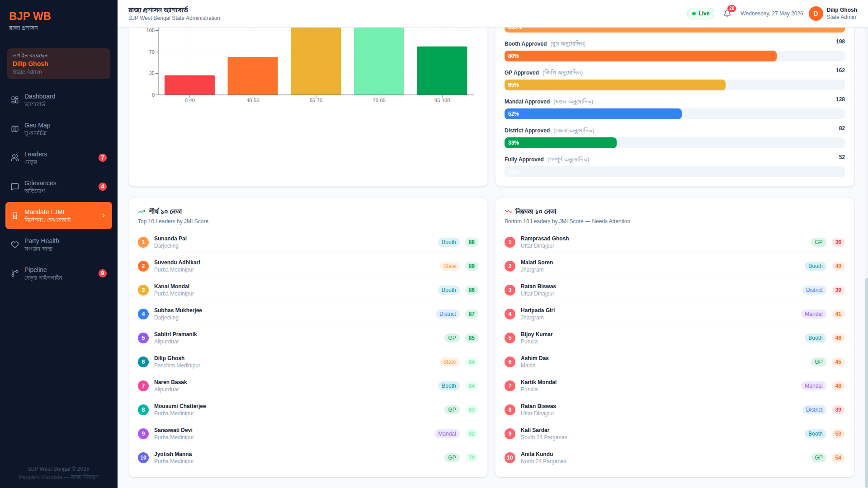Click the Dilip Ghosh avatar circle
This screenshot has height=488, width=868.
(x=816, y=14)
